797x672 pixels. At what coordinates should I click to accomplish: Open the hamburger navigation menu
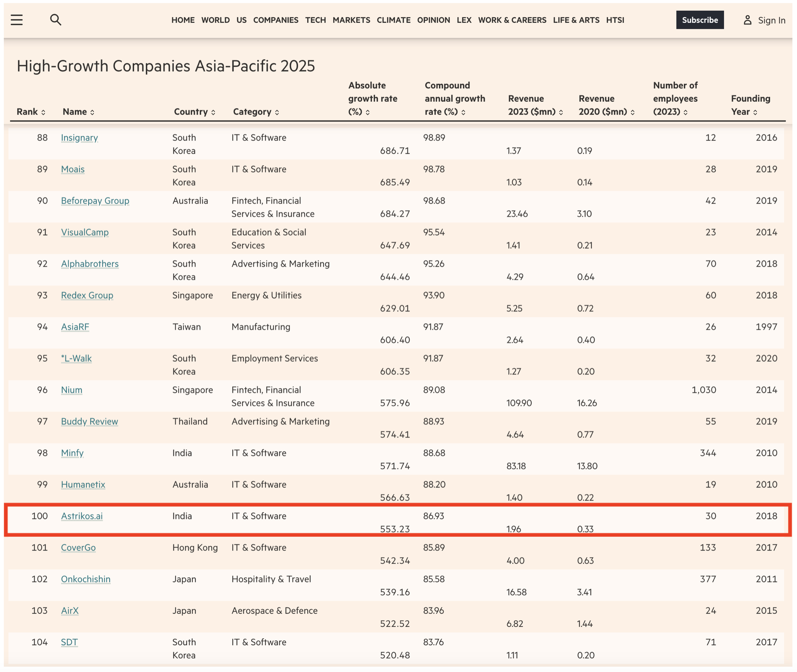tap(16, 20)
